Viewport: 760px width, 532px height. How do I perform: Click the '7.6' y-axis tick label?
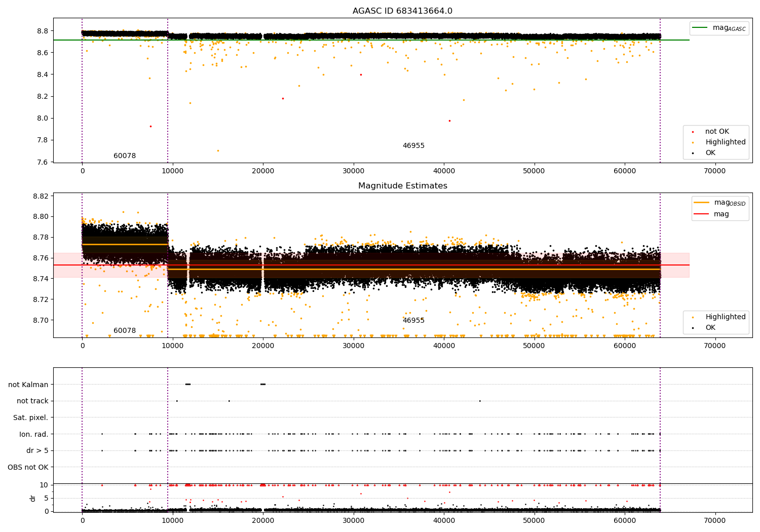pos(42,162)
